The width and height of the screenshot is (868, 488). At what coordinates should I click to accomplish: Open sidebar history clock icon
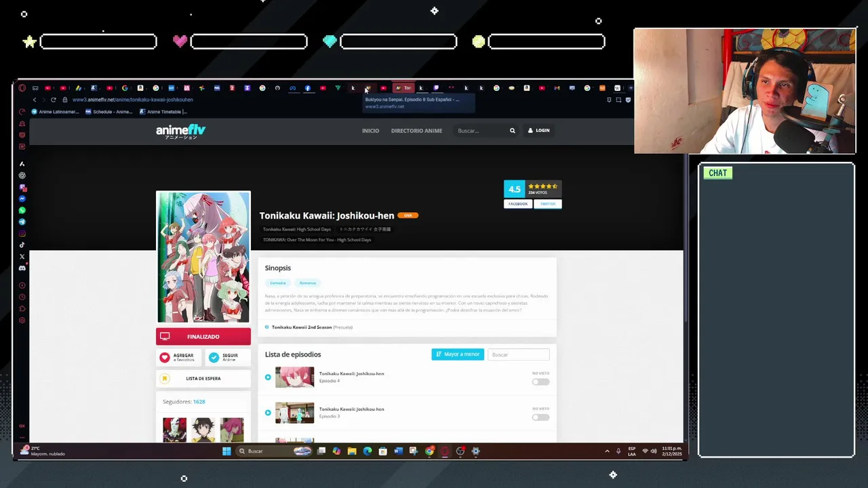(x=22, y=297)
